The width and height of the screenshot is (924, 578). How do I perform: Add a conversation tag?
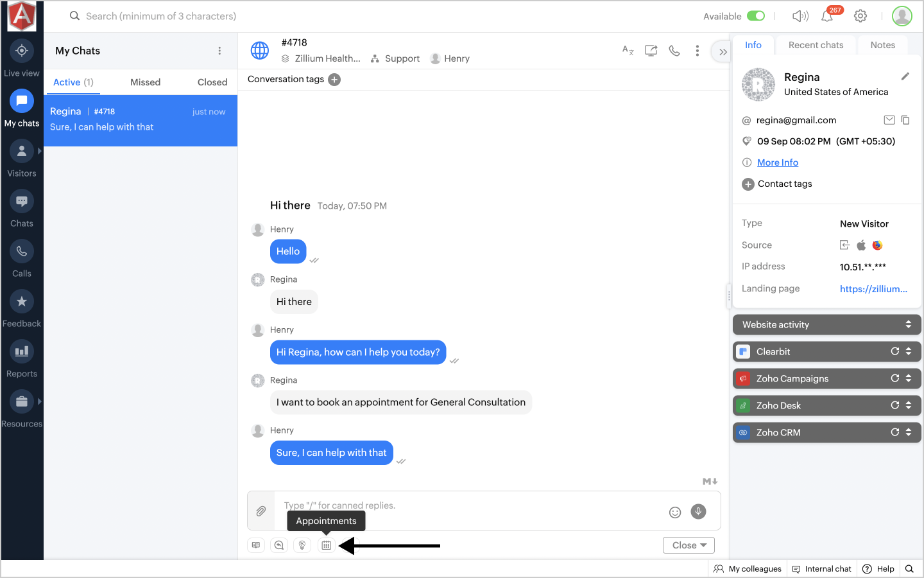[x=334, y=80]
